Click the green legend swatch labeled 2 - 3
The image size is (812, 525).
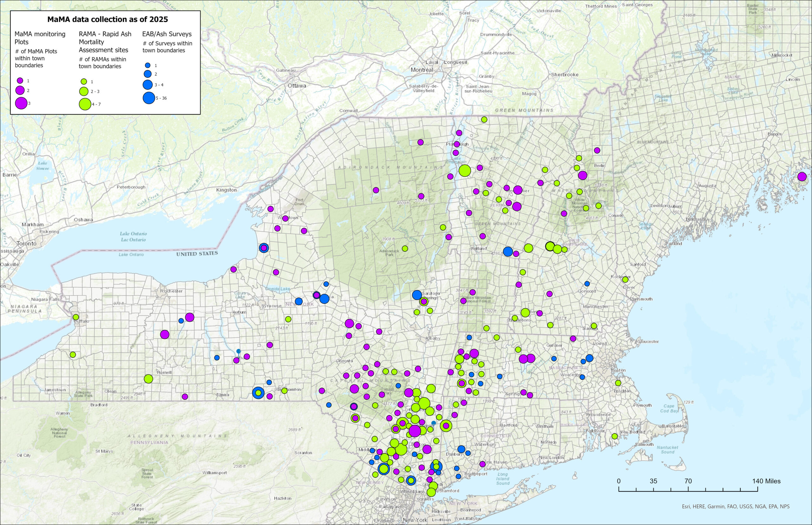pyautogui.click(x=83, y=91)
